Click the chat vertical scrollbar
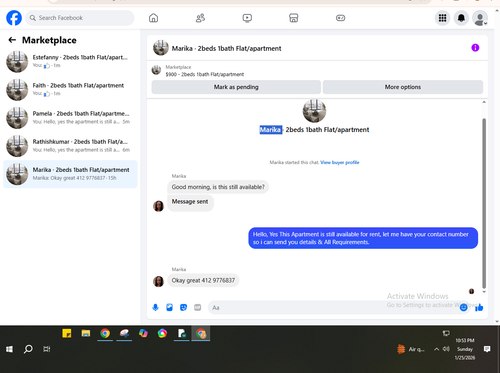 tap(484, 203)
